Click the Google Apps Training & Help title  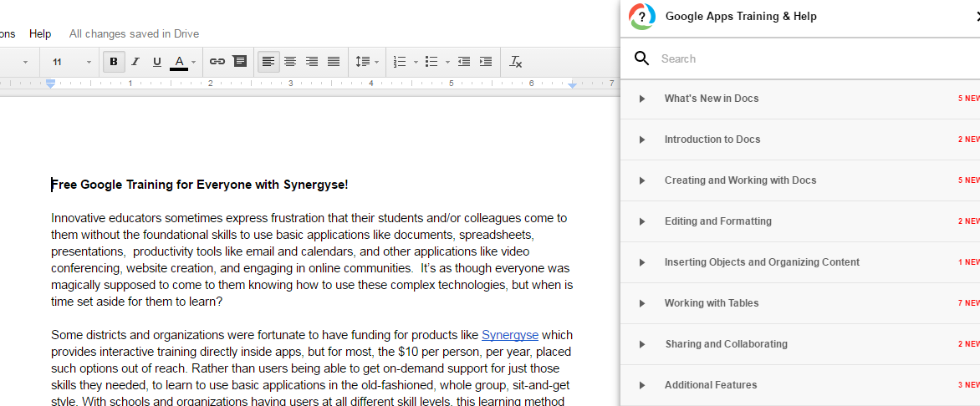tap(741, 16)
